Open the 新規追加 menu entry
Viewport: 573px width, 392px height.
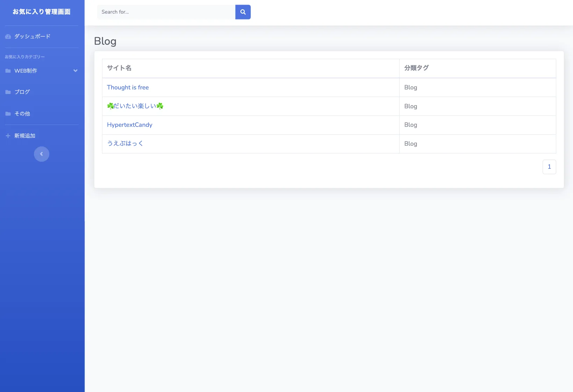click(x=25, y=136)
